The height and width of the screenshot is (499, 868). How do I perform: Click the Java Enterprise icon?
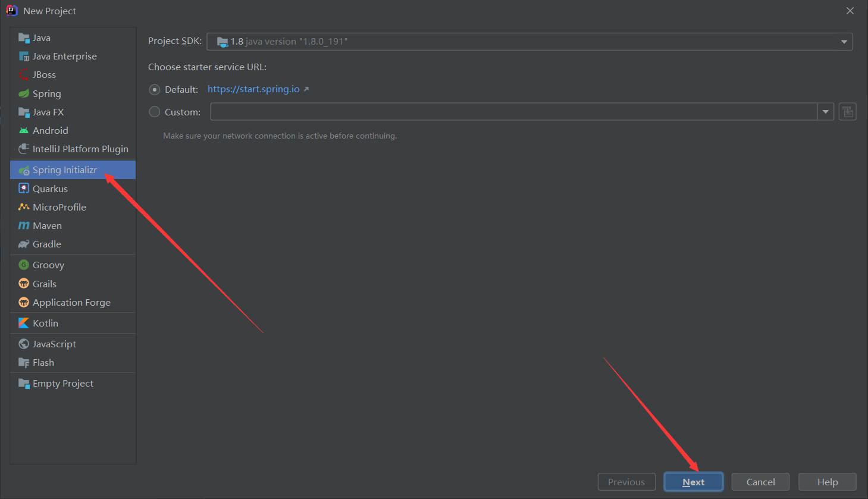(x=24, y=57)
